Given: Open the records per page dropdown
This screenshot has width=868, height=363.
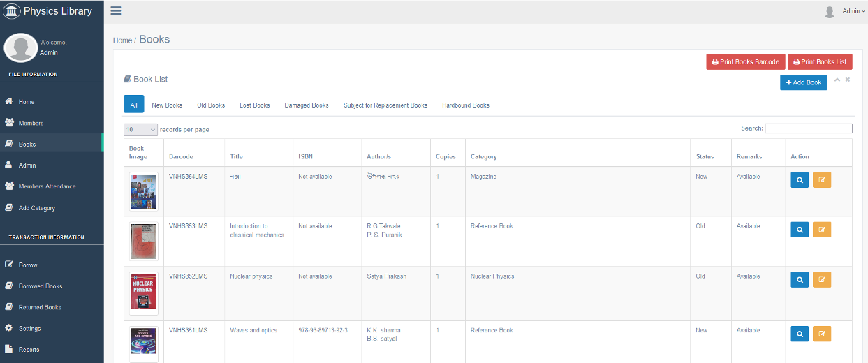Looking at the screenshot, I should pos(141,130).
